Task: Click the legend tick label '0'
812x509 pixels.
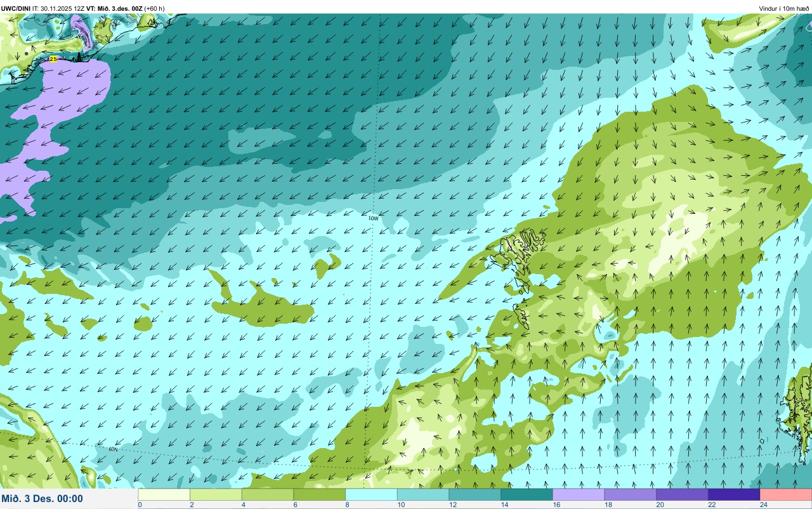Action: pyautogui.click(x=140, y=505)
